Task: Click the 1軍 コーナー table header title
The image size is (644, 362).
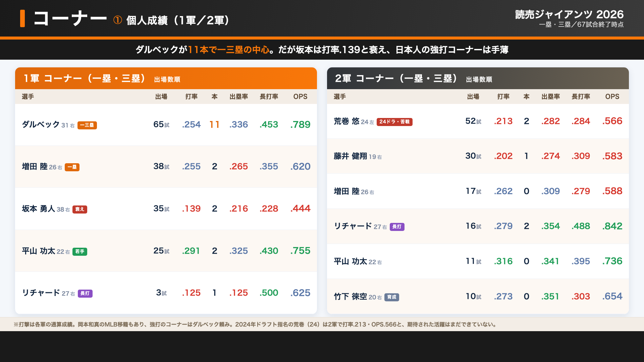Action: (85, 78)
